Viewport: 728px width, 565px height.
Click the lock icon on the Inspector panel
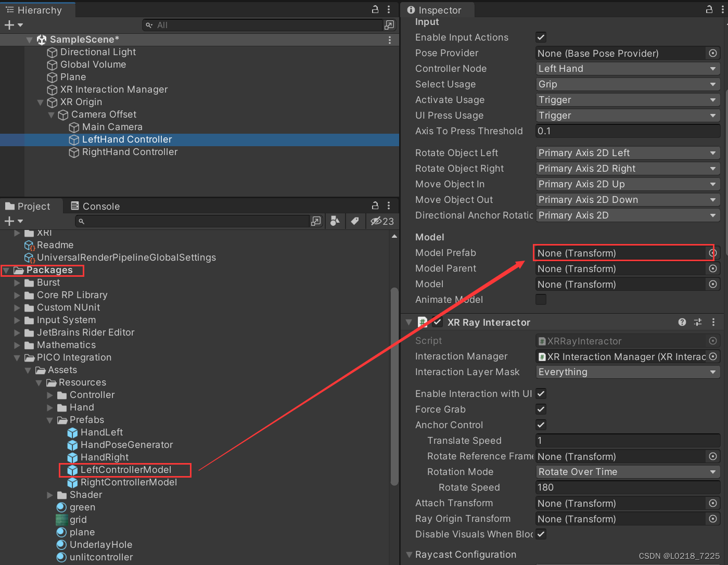tap(708, 9)
